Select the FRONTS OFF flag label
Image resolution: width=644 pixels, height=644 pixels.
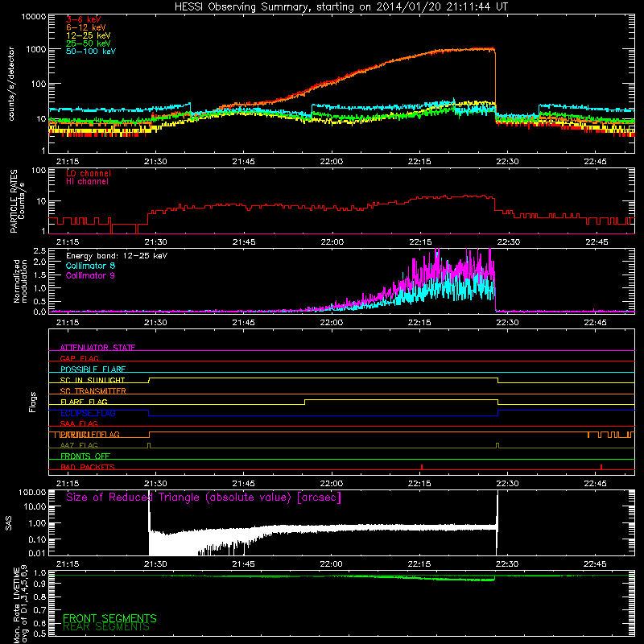pyautogui.click(x=85, y=456)
